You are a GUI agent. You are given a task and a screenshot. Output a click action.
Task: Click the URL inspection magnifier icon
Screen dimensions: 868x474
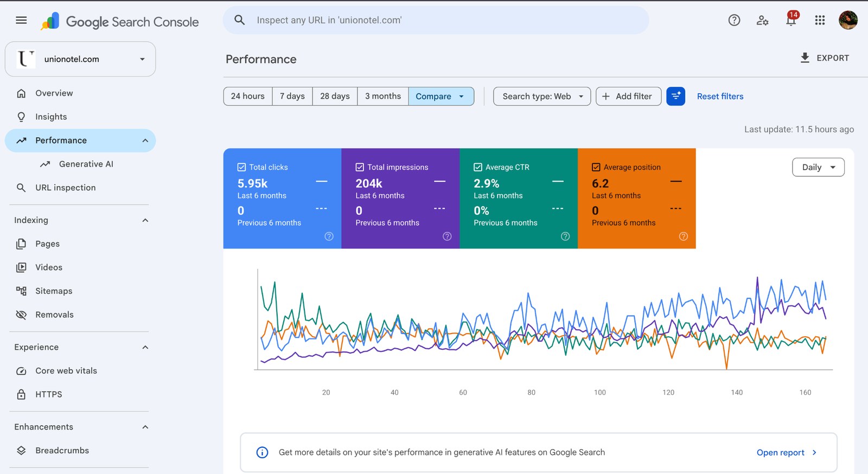pos(21,188)
